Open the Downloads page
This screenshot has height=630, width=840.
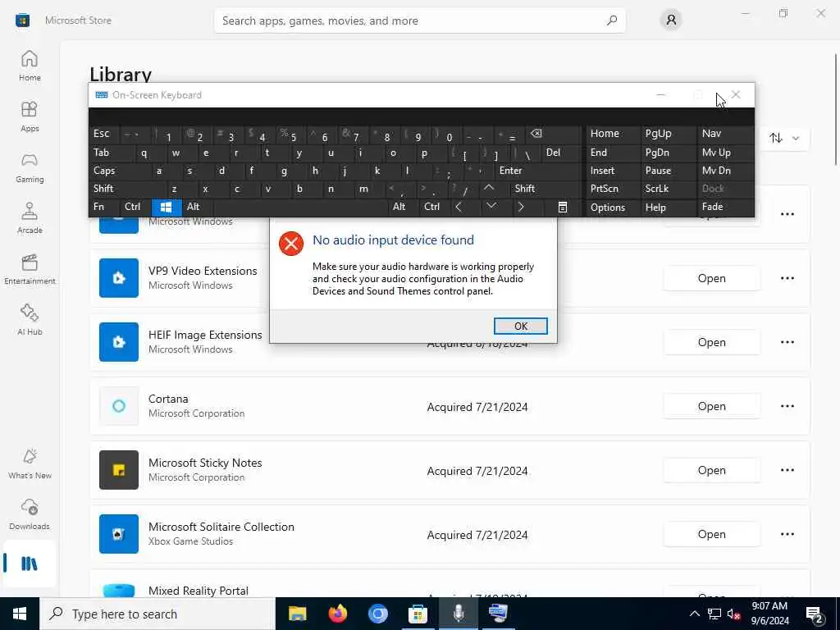pyautogui.click(x=30, y=514)
